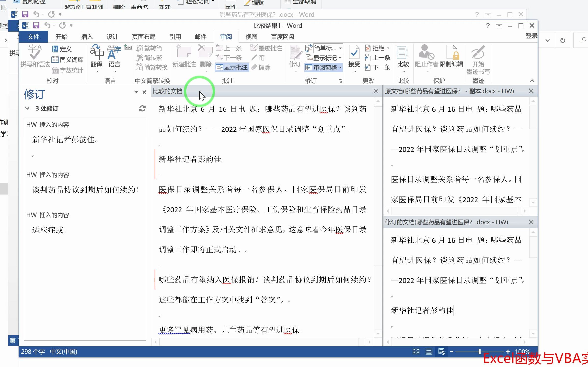Switch to the Insert (插入) tab
The image size is (588, 368).
(x=87, y=37)
